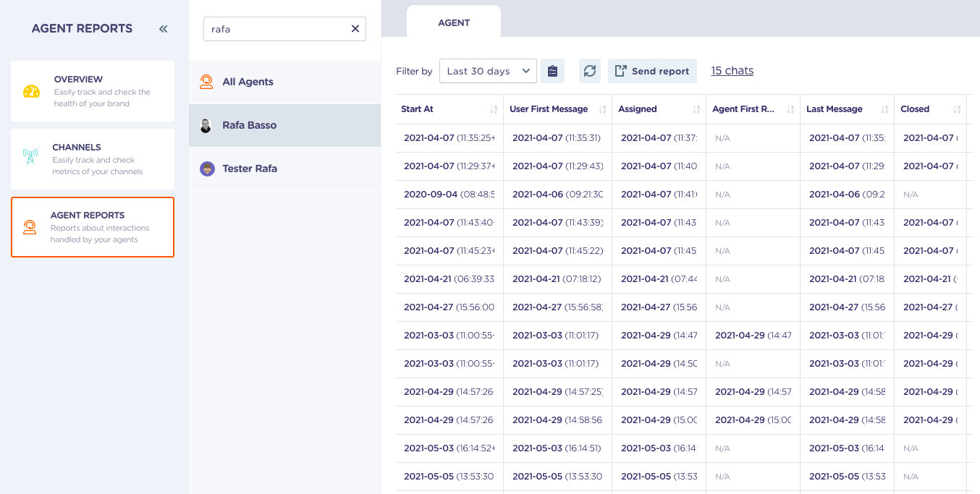Switch to the AGENT tab
This screenshot has width=980, height=494.
[454, 22]
